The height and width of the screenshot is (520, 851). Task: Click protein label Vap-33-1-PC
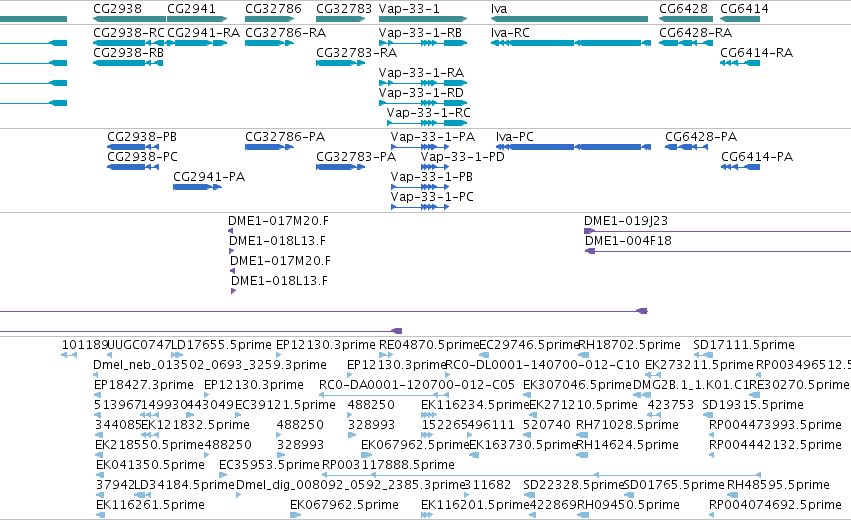tap(432, 197)
